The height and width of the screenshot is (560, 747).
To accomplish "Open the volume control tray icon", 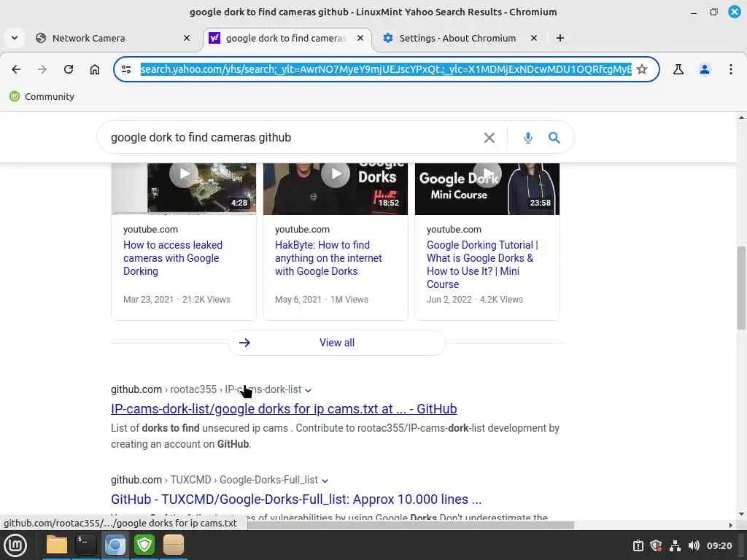I will click(694, 545).
